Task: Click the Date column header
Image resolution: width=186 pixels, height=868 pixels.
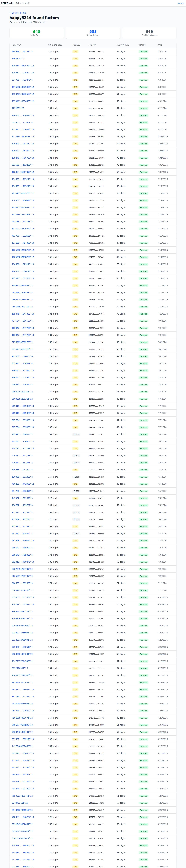Action: 160,45
